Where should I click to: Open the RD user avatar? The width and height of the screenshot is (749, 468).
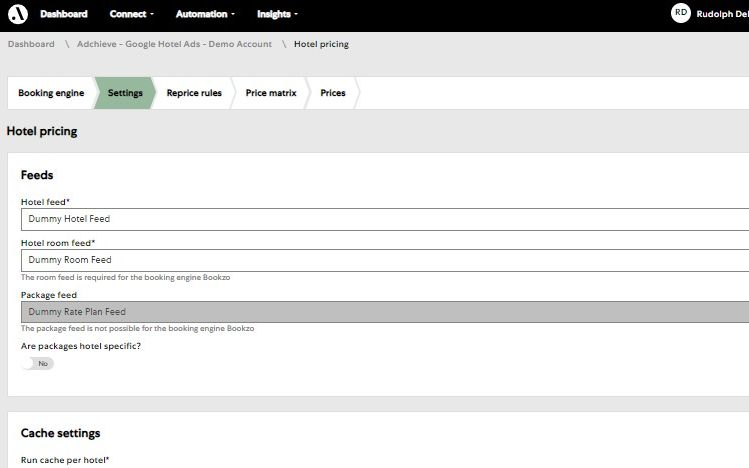coord(681,13)
